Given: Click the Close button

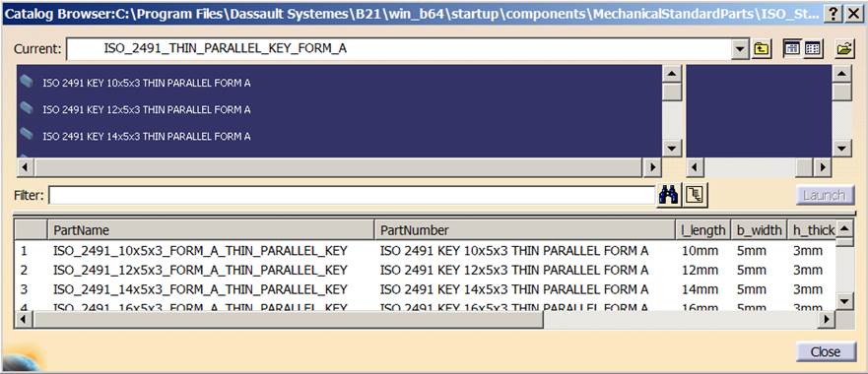Looking at the screenshot, I should [826, 352].
